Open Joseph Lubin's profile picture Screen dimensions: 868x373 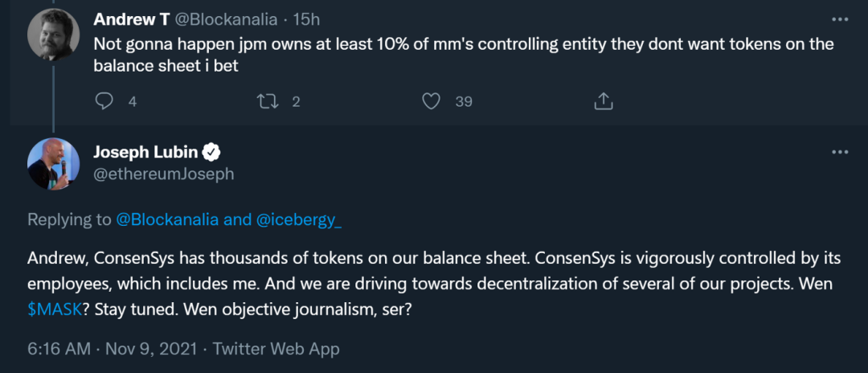53,164
